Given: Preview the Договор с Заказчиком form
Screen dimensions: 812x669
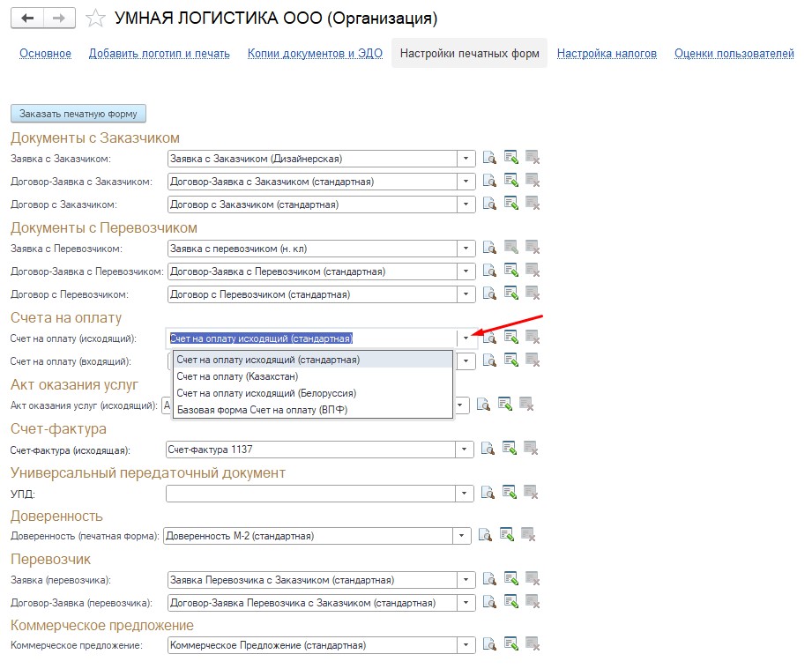Looking at the screenshot, I should [489, 203].
